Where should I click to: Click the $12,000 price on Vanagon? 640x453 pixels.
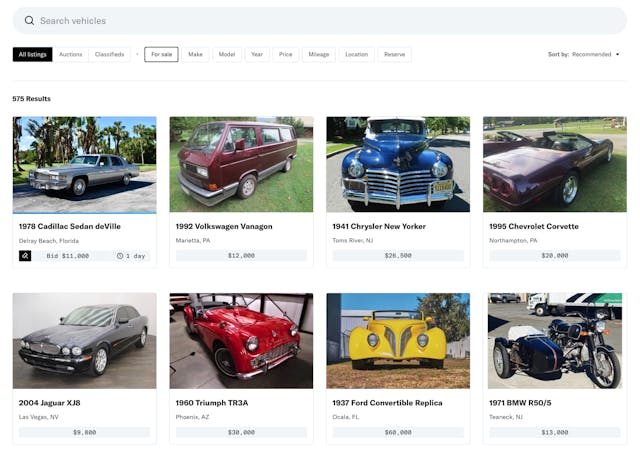[x=241, y=255]
